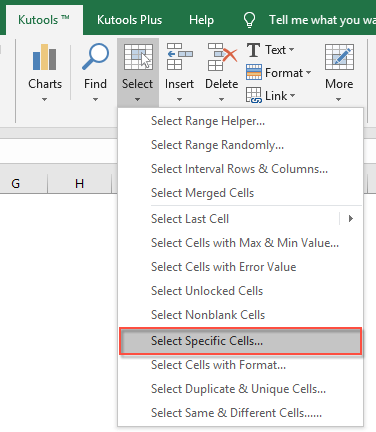
Task: Expand the More dropdown arrow
Action: point(339,99)
